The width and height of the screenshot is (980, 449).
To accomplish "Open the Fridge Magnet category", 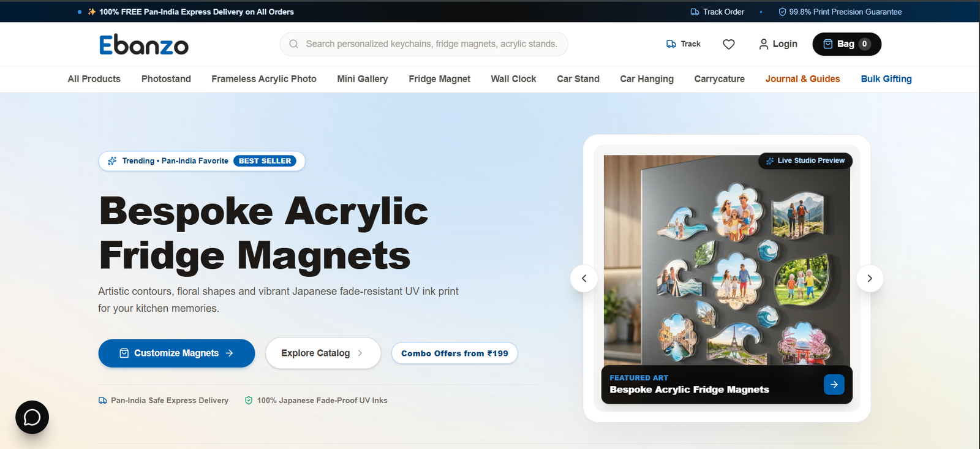I will (x=440, y=79).
